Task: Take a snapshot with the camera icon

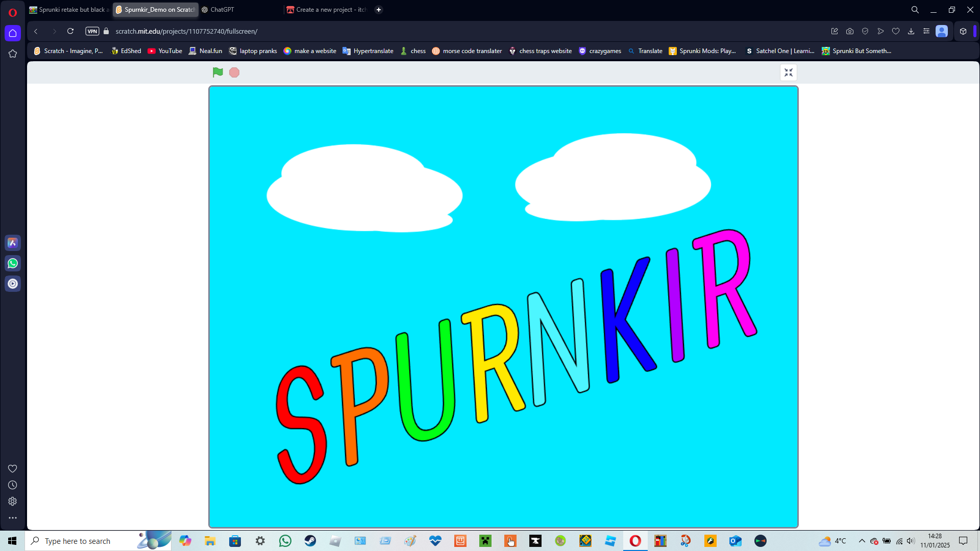Action: pos(850,31)
